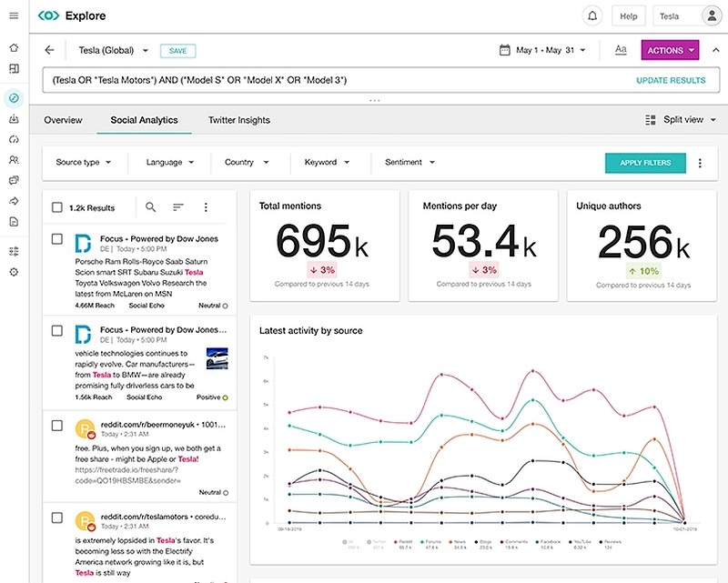This screenshot has height=583, width=728.
Task: Toggle the Reddit series in chart legend
Action: point(403,545)
